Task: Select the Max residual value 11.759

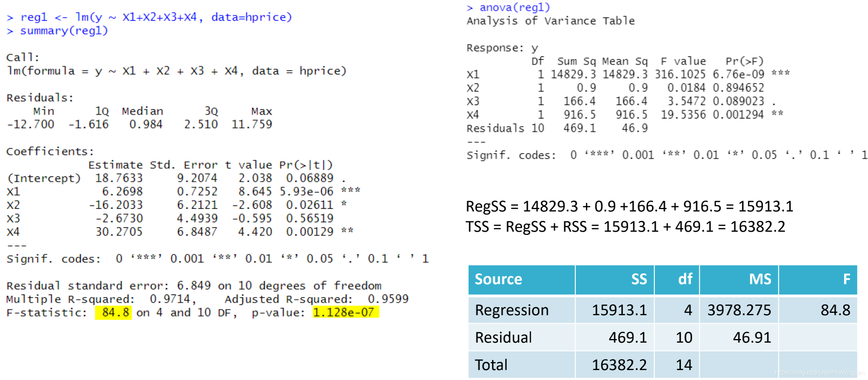Action: [x=252, y=124]
